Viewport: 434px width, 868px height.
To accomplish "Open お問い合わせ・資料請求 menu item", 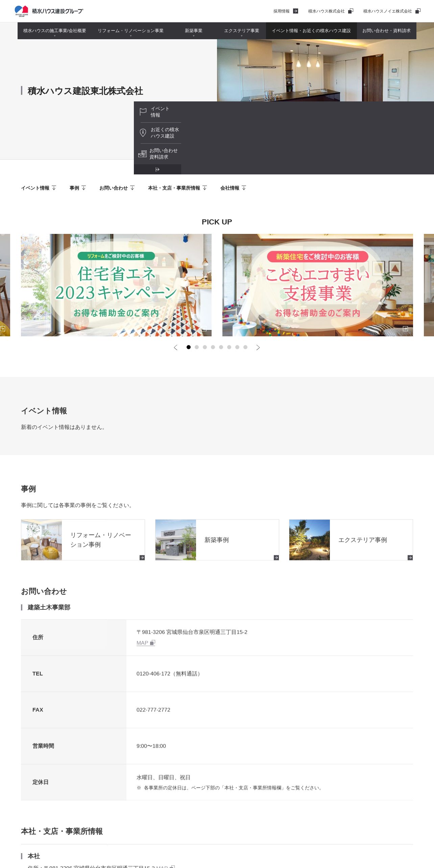I will [x=386, y=31].
